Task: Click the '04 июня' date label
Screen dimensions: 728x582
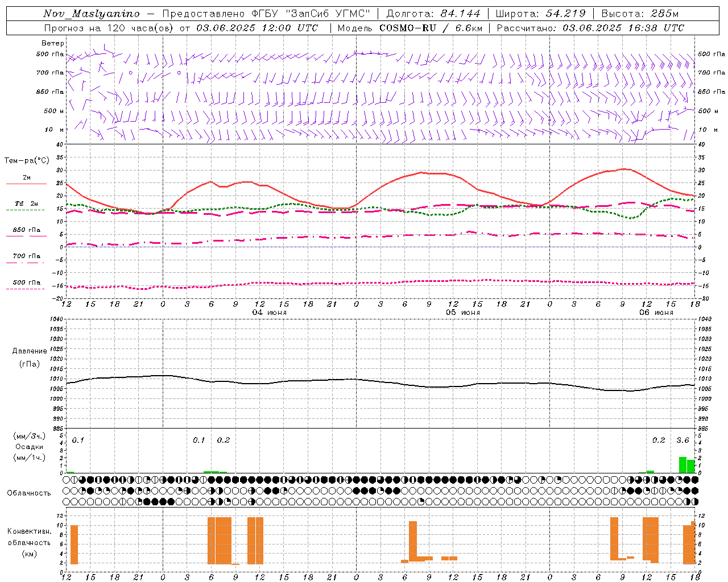Action: click(270, 313)
